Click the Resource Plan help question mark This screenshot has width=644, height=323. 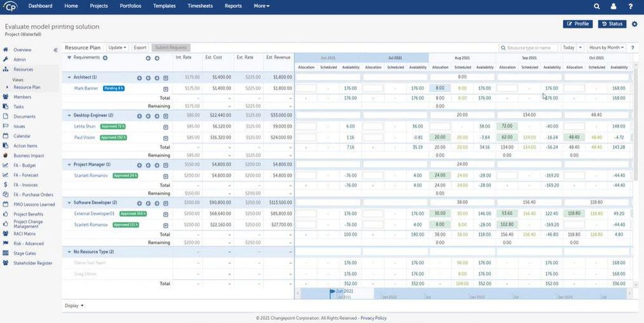click(x=632, y=48)
